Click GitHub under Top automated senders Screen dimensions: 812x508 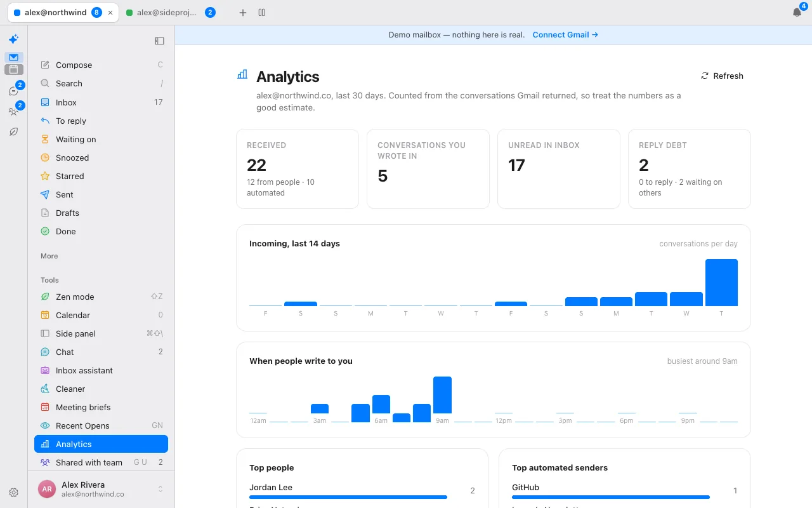coord(525,488)
